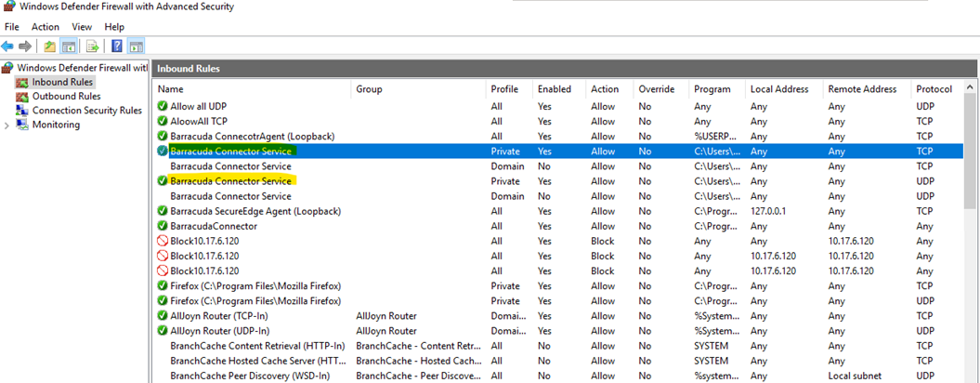Click green check beside Barracuda SecureEdge Agent (Loopback)

(163, 211)
